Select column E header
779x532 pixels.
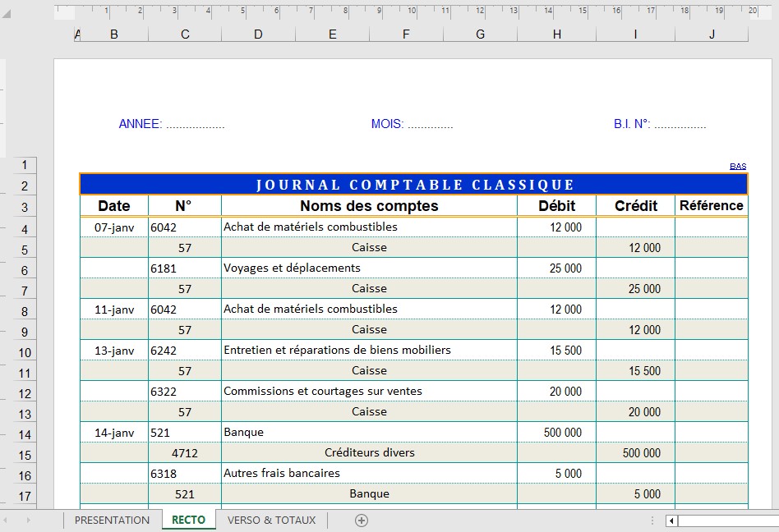tap(332, 34)
